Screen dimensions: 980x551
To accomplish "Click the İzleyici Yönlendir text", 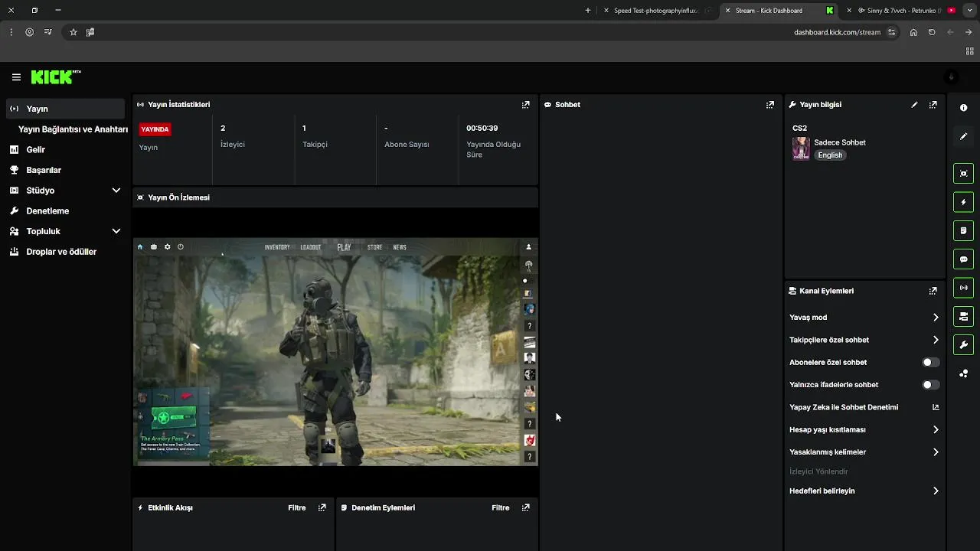I will (818, 472).
